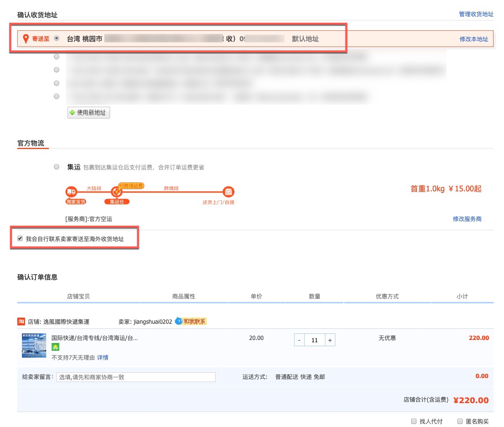Click the 送货上门/自提 delivery icon
This screenshot has height=427, width=504.
pyautogui.click(x=228, y=191)
